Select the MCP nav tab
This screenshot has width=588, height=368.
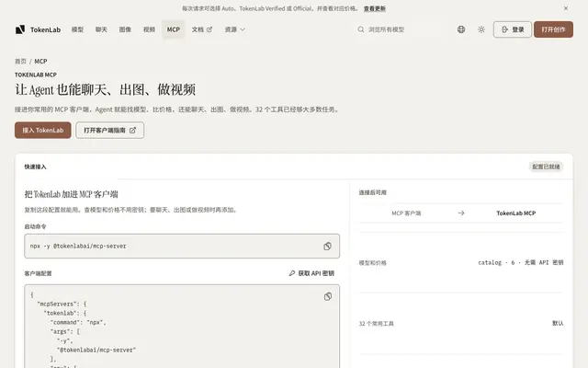click(174, 29)
